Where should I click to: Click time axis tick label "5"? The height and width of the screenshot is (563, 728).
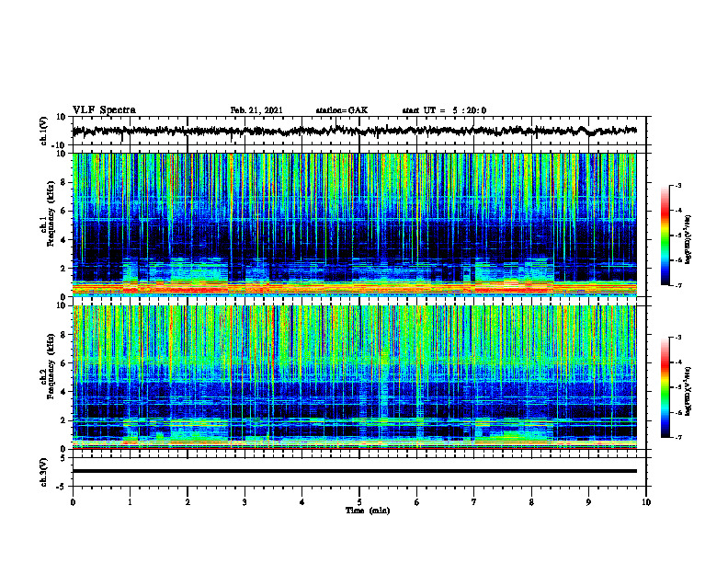pos(359,502)
